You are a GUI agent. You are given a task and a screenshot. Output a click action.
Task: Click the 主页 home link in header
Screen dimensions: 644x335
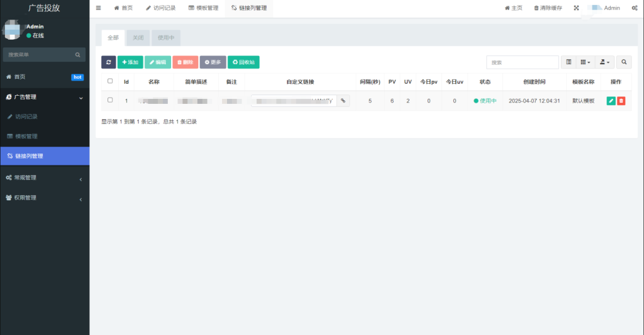[x=513, y=8]
